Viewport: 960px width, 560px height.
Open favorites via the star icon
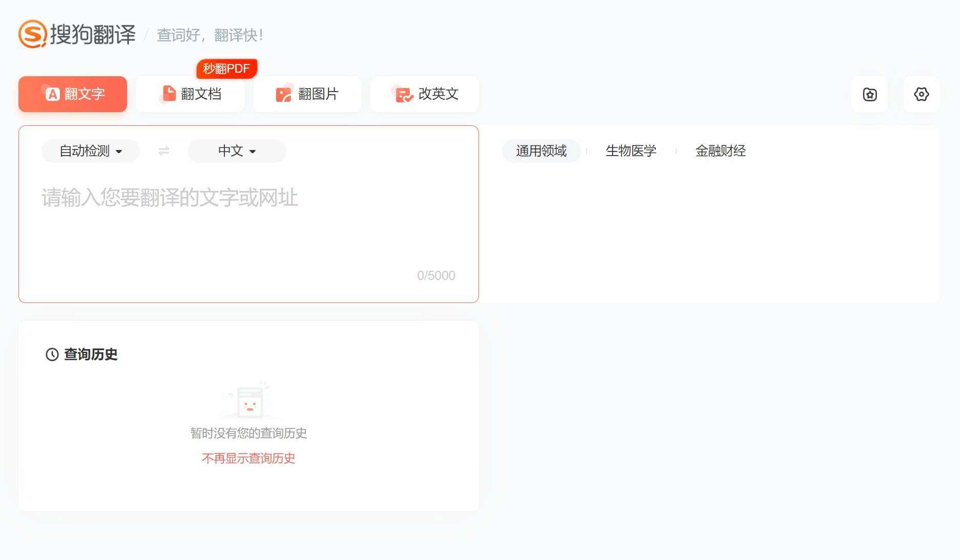tap(869, 94)
